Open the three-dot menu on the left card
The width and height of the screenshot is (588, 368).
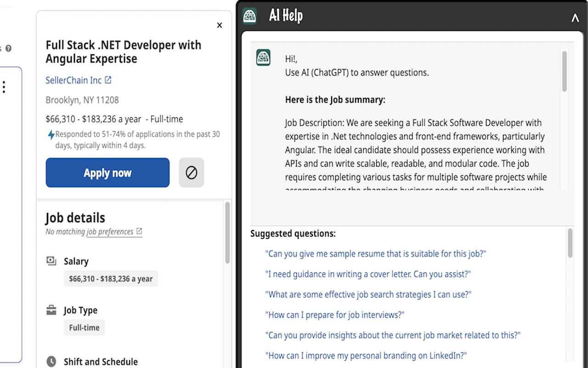coord(4,87)
